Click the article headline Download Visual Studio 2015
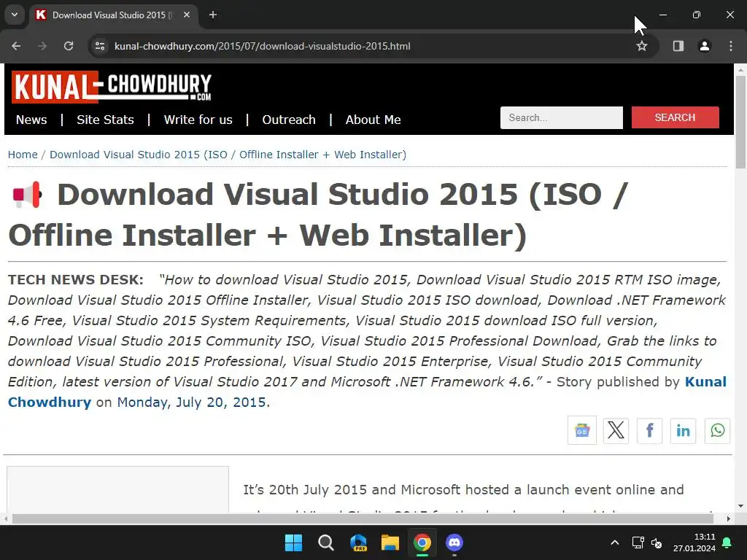Viewport: 747px width, 560px height. click(x=318, y=215)
